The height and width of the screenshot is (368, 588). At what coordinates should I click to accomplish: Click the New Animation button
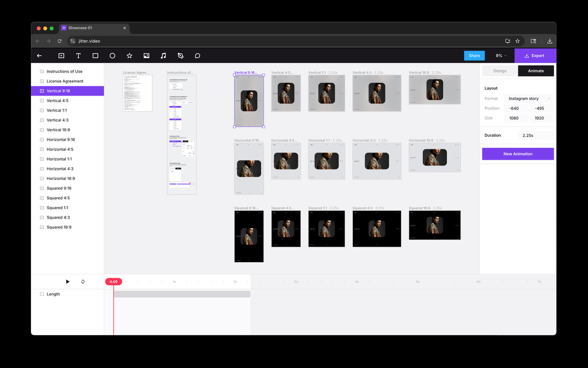pos(518,154)
